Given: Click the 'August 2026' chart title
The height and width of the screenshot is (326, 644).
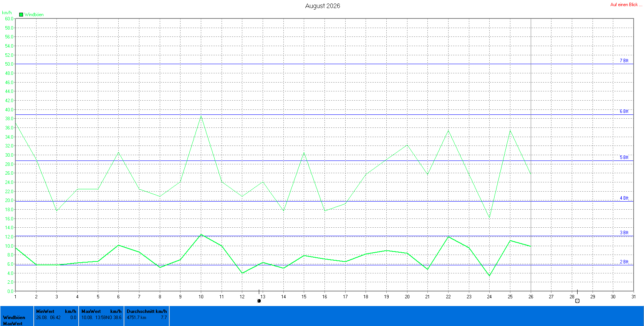Looking at the screenshot, I should pos(323,6).
